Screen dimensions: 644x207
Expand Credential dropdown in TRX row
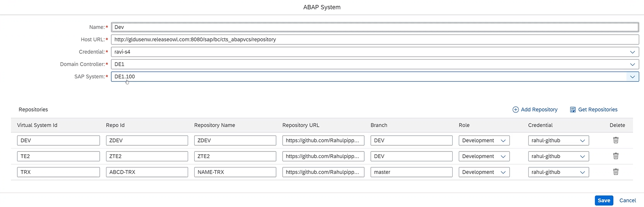coord(582,172)
